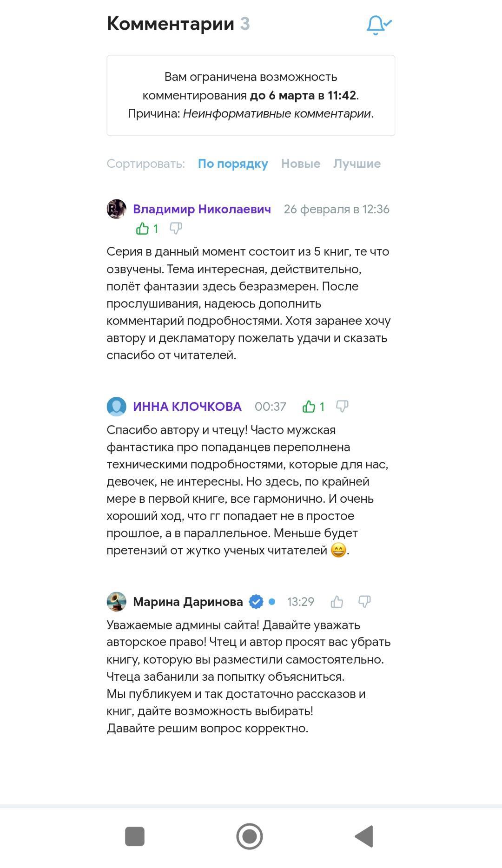
Task: Toggle the comment notification bell
Action: coord(379,25)
